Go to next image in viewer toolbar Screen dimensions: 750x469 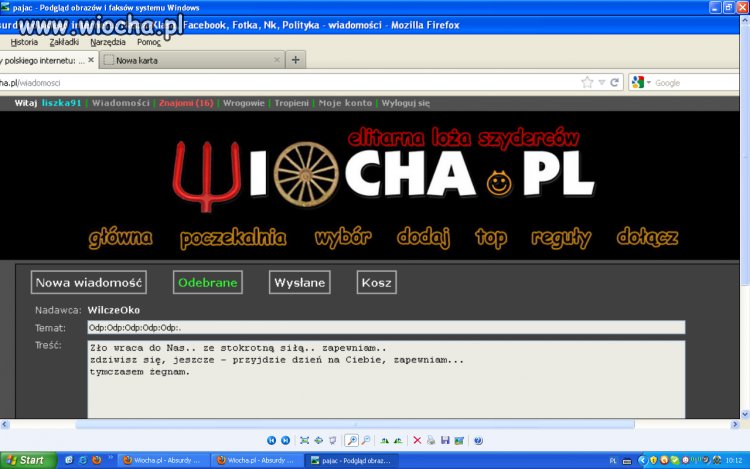pyautogui.click(x=286, y=440)
